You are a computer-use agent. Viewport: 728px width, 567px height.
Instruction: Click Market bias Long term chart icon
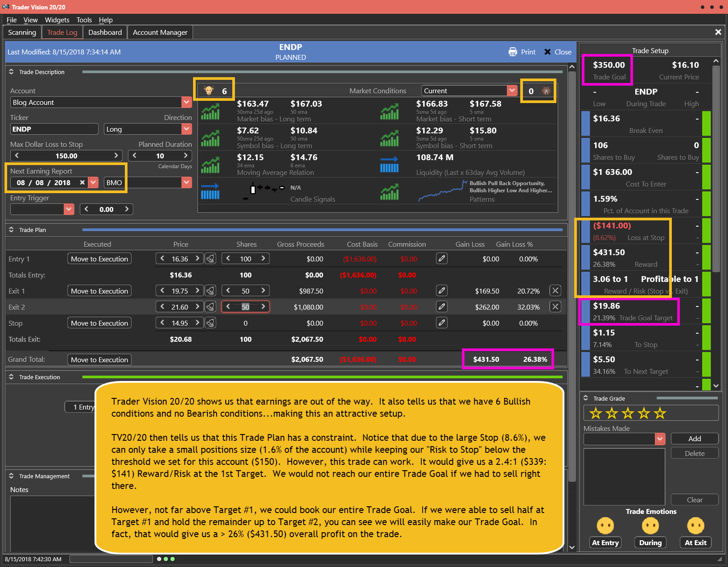210,112
